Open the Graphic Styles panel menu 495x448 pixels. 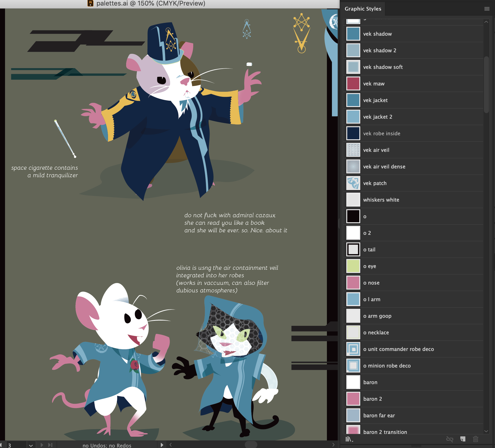click(487, 9)
